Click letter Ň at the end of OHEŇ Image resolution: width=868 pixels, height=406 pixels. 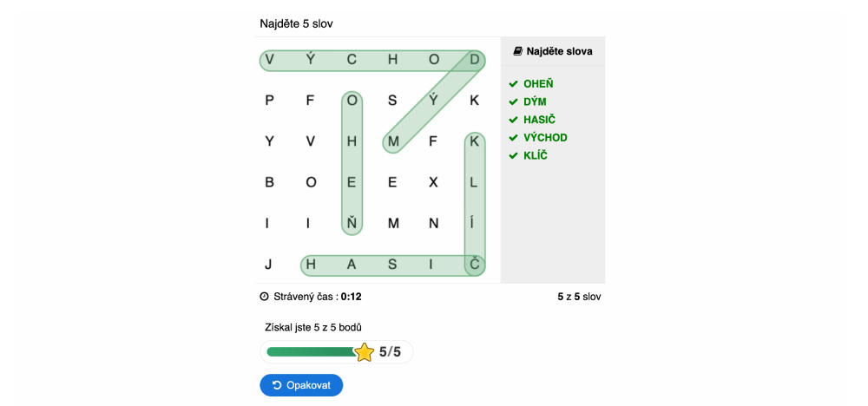(352, 224)
